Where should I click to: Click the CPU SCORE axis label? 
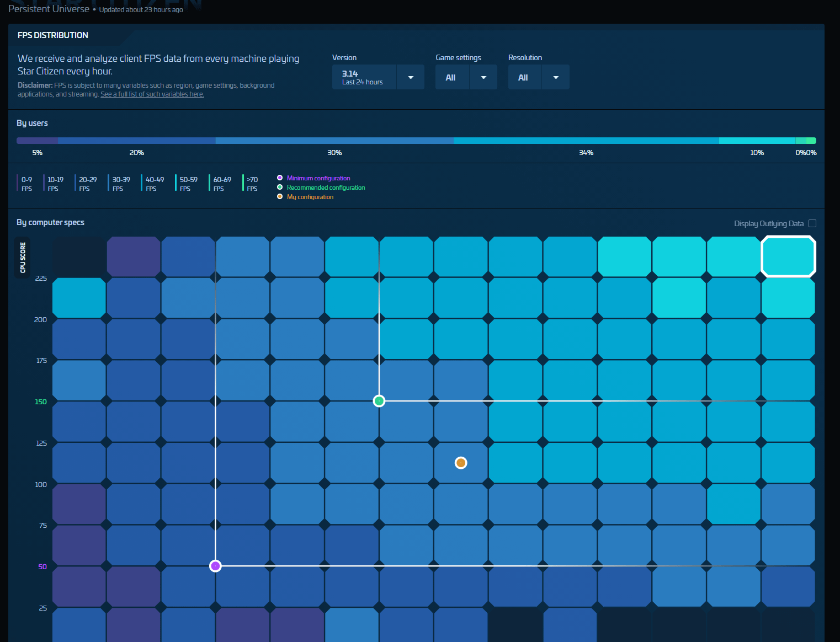(23, 258)
